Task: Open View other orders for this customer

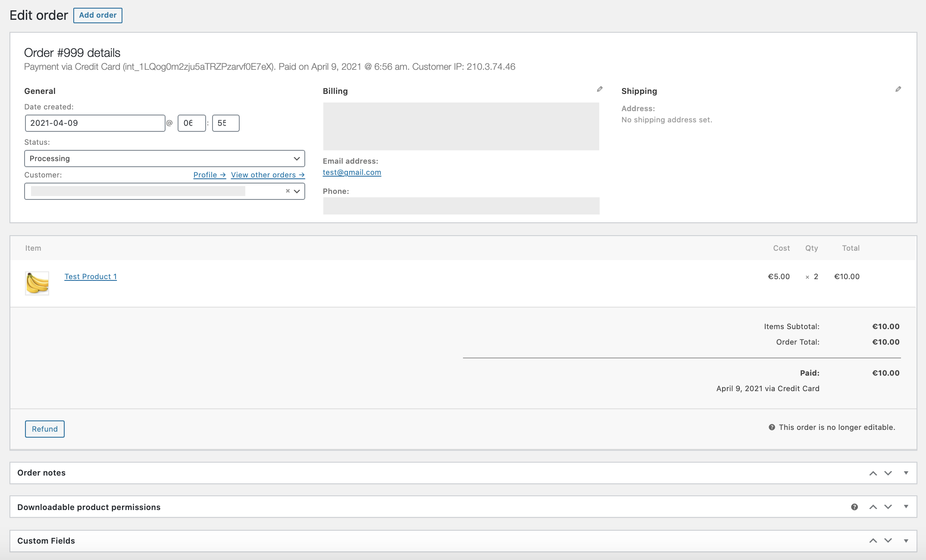Action: pyautogui.click(x=267, y=175)
